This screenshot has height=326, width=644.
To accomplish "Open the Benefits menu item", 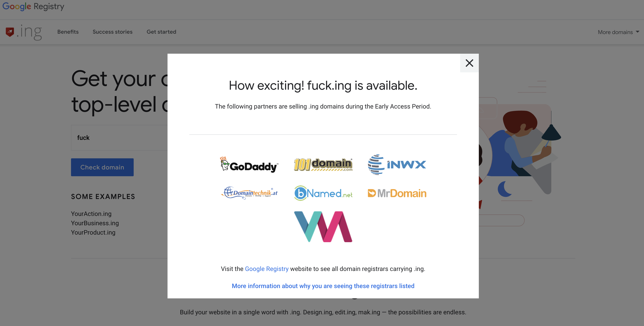I will [x=68, y=32].
